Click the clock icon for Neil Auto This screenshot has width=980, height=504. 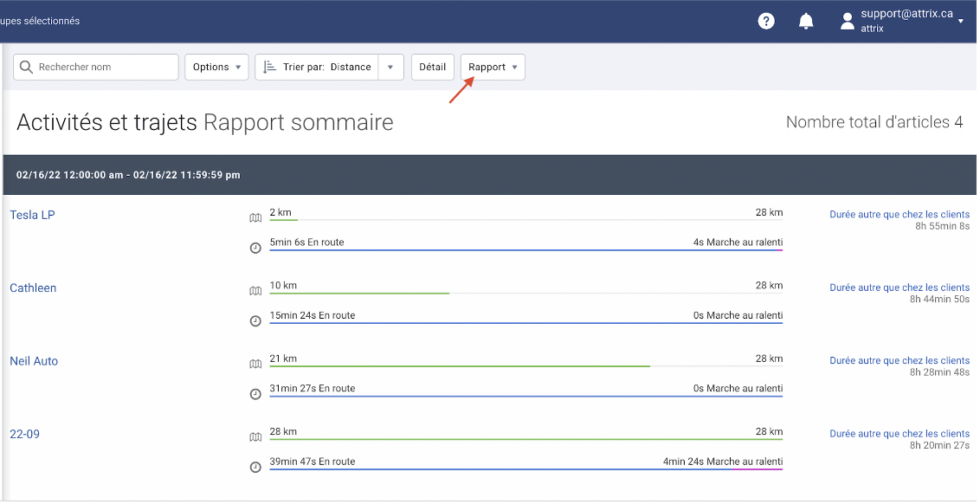coord(255,394)
